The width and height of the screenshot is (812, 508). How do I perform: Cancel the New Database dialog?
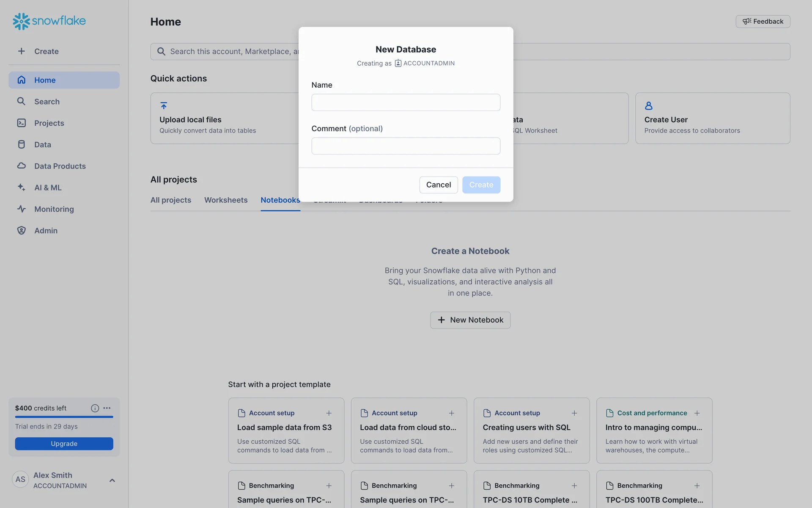point(438,185)
